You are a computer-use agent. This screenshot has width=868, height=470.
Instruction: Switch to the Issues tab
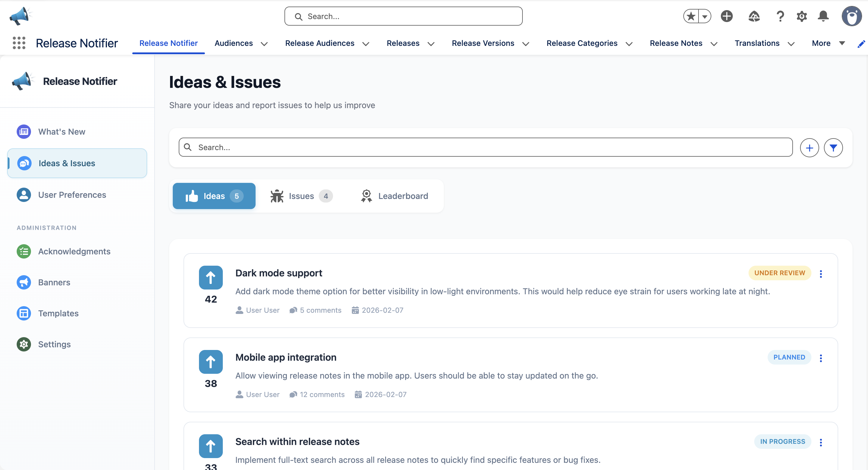301,196
